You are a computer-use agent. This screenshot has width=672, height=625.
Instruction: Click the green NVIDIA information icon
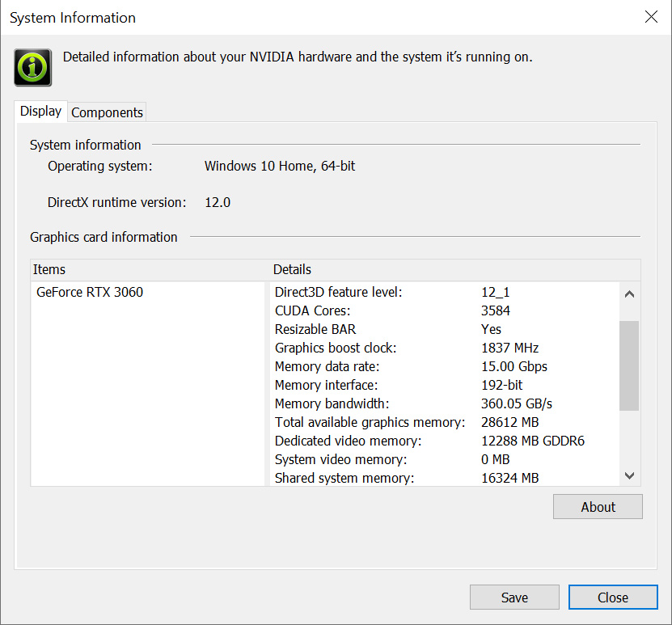[x=33, y=67]
